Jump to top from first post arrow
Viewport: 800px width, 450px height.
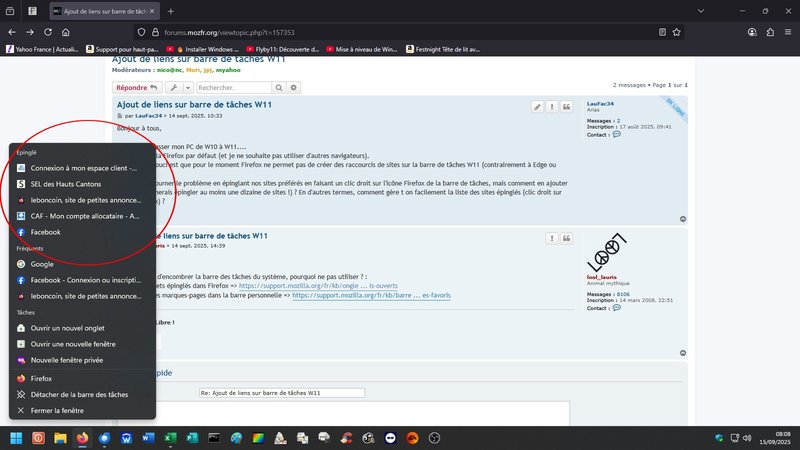(x=683, y=219)
